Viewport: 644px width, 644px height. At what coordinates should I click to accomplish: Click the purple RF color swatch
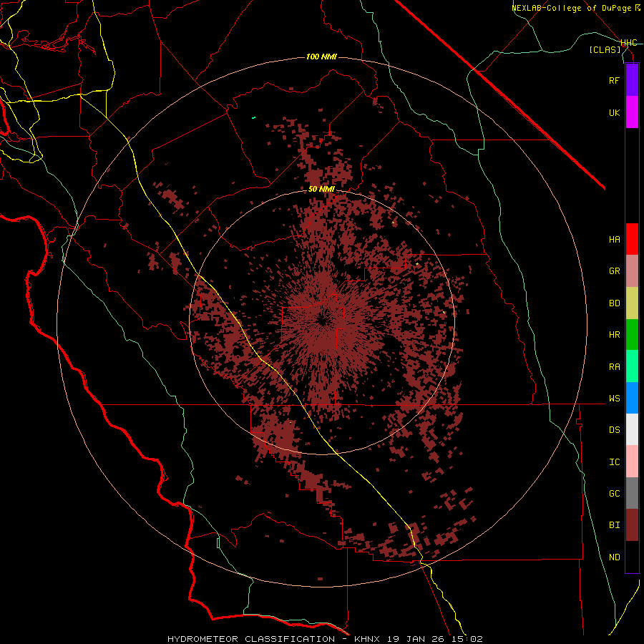(632, 80)
